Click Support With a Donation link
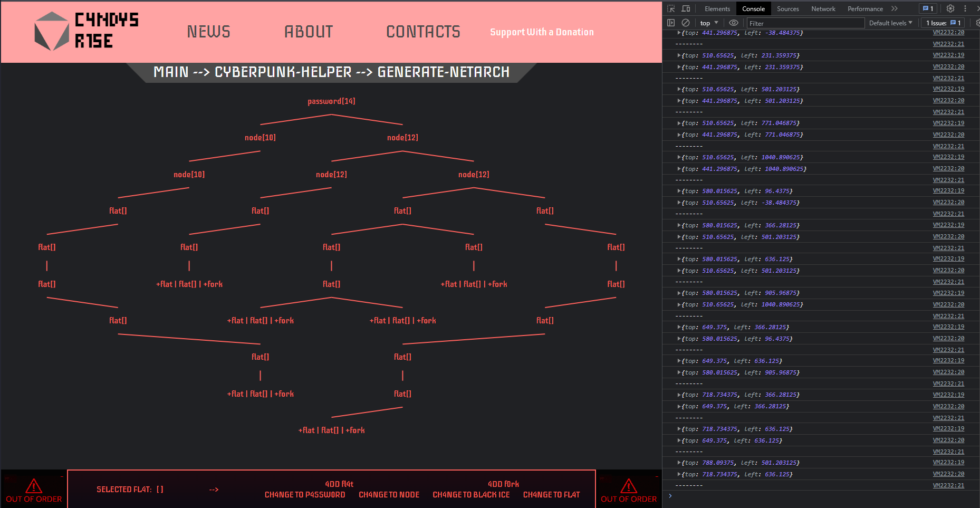The height and width of the screenshot is (508, 980). 542,32
